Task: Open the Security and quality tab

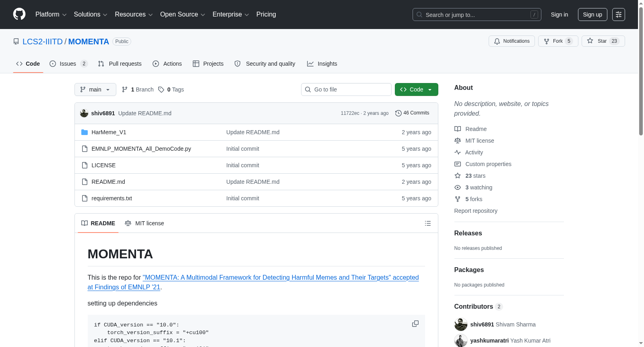Action: 265,64
